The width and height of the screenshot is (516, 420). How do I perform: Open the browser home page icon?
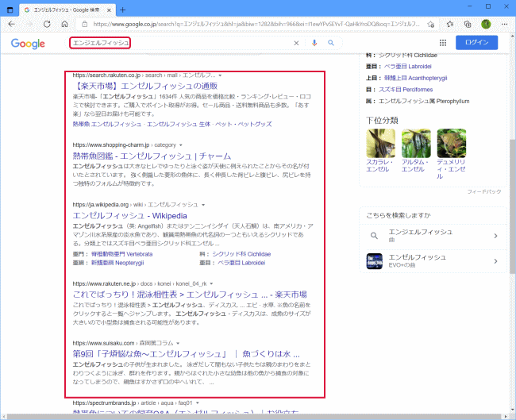(x=65, y=24)
